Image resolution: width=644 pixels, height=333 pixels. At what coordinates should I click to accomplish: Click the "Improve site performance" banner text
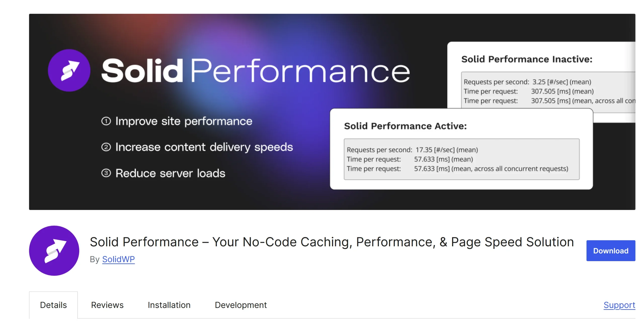point(184,121)
